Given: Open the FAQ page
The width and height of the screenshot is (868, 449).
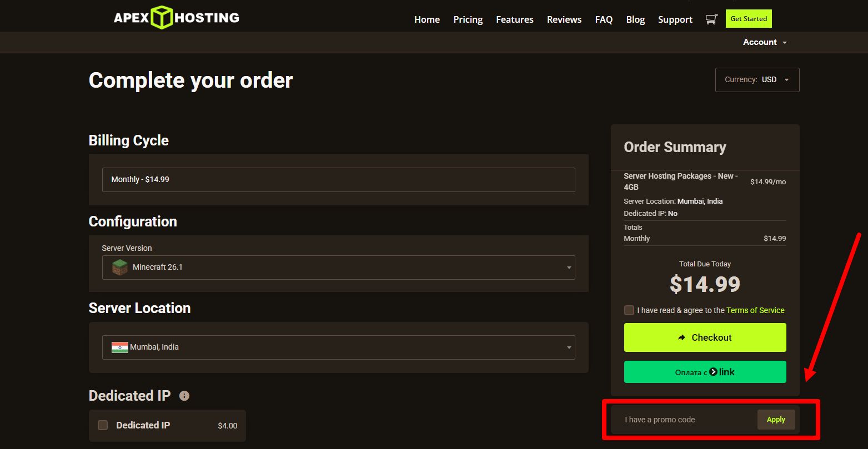Looking at the screenshot, I should 604,19.
